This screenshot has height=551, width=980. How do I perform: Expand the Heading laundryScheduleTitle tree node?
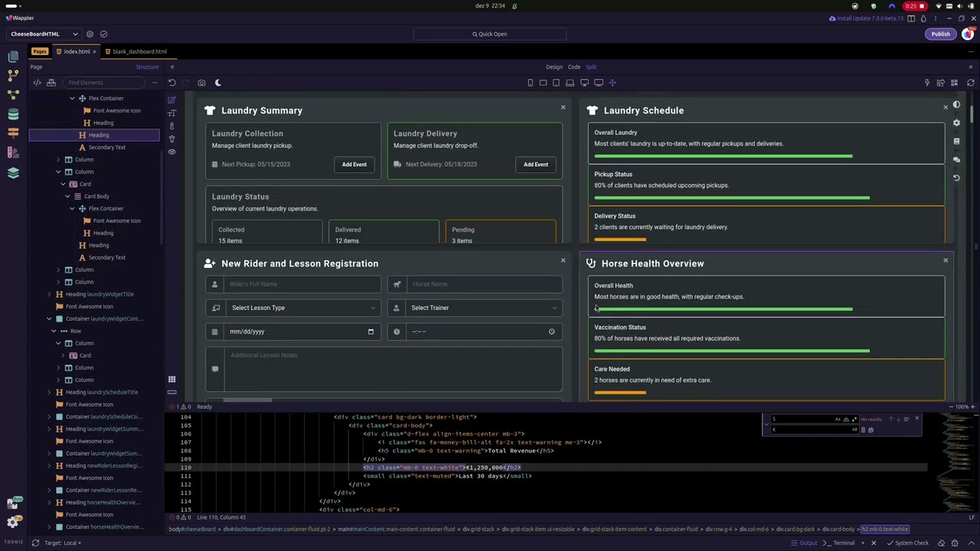tap(49, 392)
